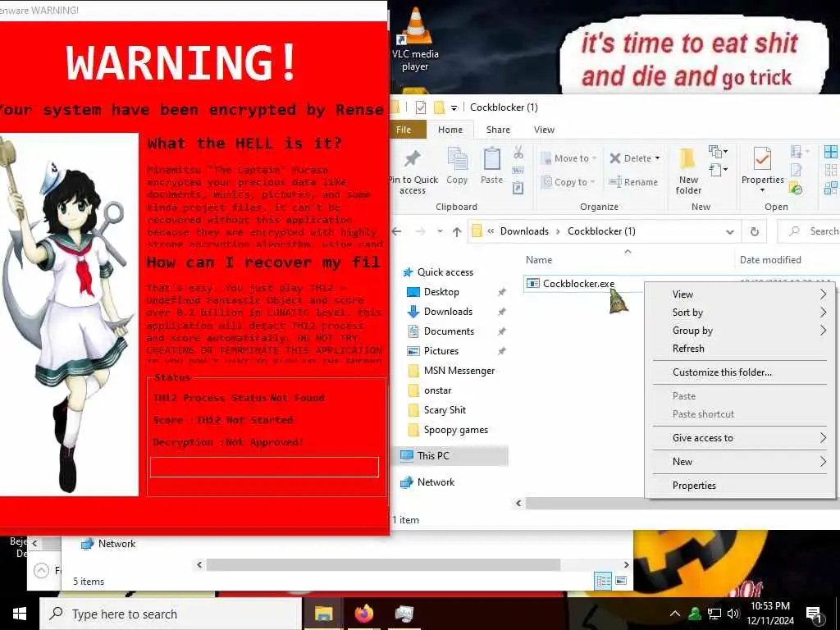Click the network tray icon
The image size is (840, 630).
pyautogui.click(x=714, y=614)
